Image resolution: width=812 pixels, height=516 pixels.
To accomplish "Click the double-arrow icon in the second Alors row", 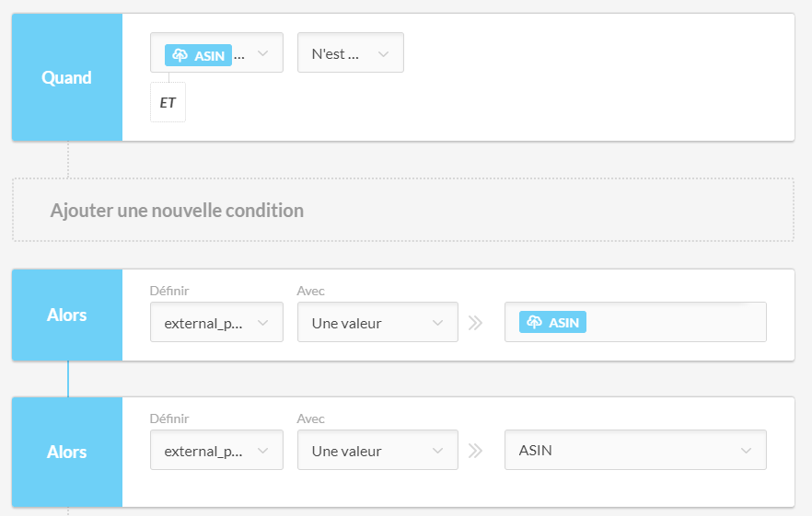I will [475, 451].
